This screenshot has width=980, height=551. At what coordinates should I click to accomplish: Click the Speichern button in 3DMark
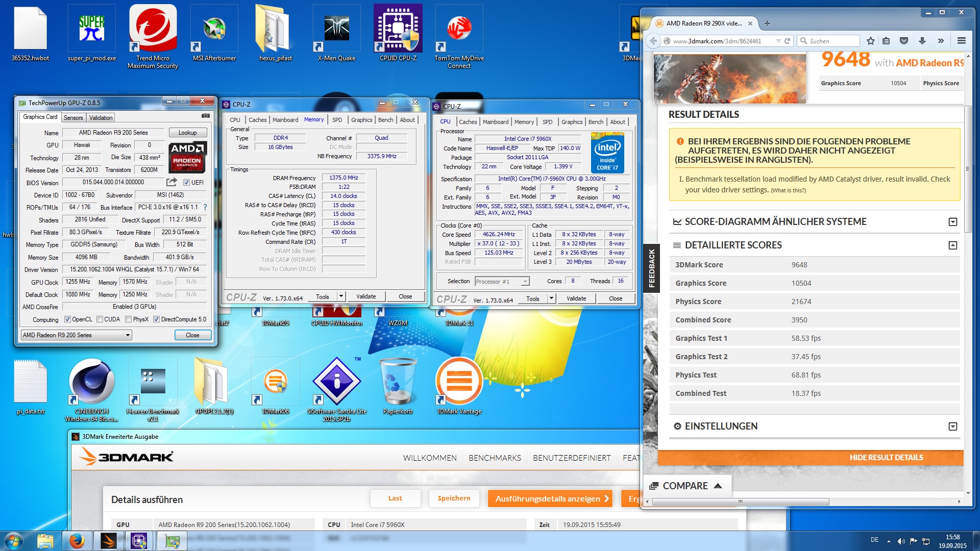[x=454, y=498]
